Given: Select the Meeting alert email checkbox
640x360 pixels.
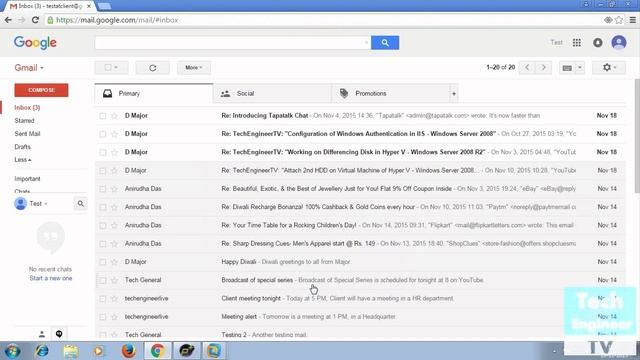Looking at the screenshot, I should 102,317.
